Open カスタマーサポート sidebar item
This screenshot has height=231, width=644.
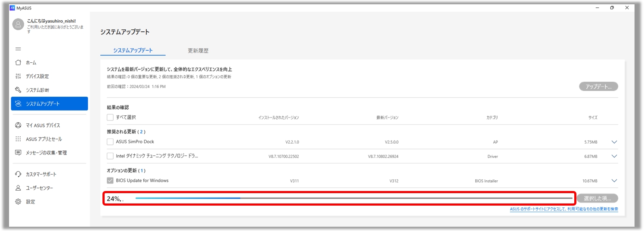click(50, 174)
